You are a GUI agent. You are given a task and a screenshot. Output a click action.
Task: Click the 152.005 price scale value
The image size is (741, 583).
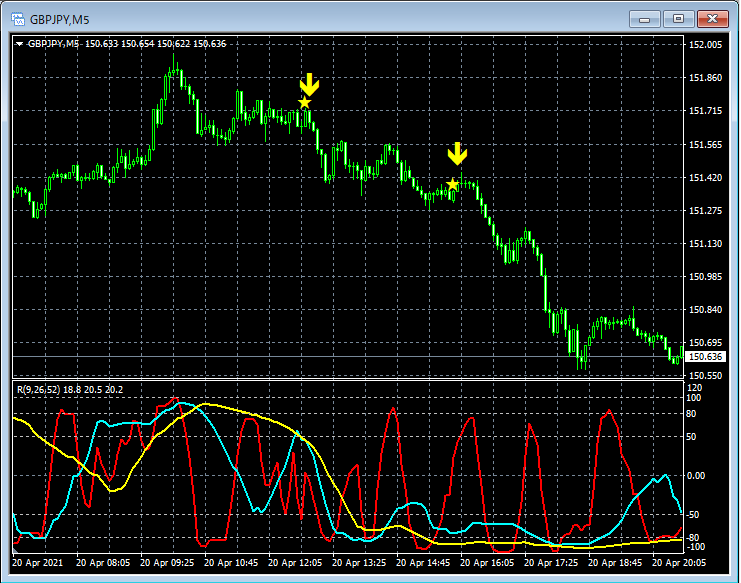(x=706, y=44)
